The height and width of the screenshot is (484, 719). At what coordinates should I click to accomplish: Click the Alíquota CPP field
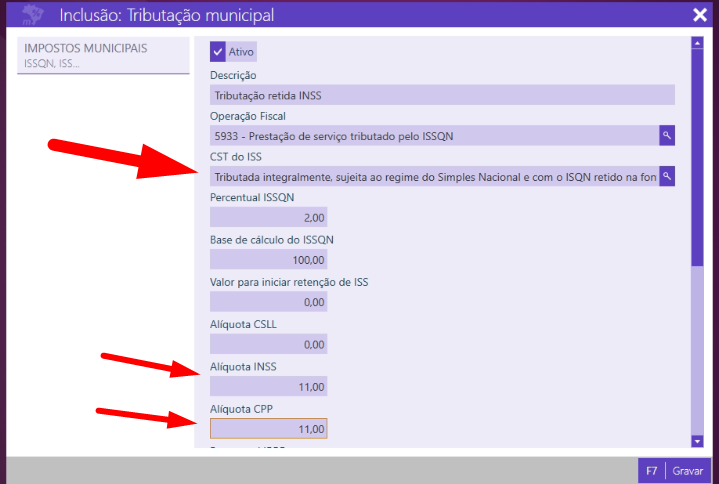[268, 428]
